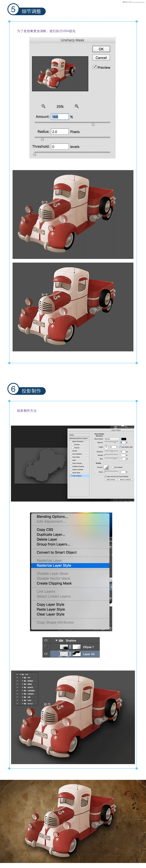Toggle the Anti-aliased checkbox
This screenshot has height=868, width=146.
(113, 467)
